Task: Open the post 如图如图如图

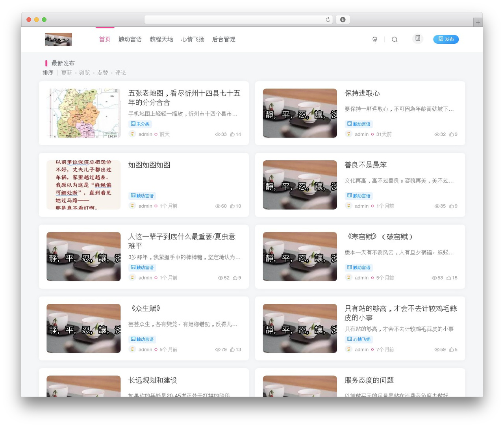Action: click(149, 165)
